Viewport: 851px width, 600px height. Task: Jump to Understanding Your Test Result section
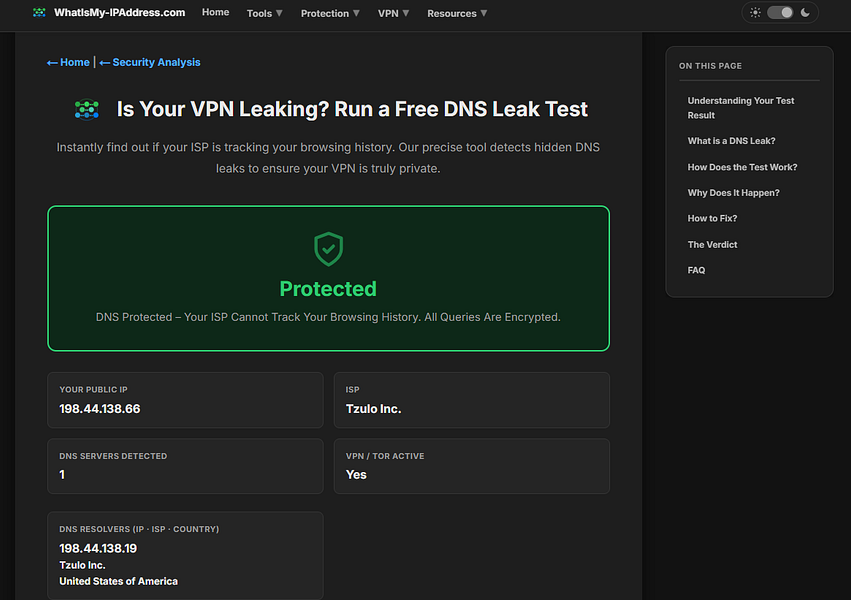click(x=741, y=108)
